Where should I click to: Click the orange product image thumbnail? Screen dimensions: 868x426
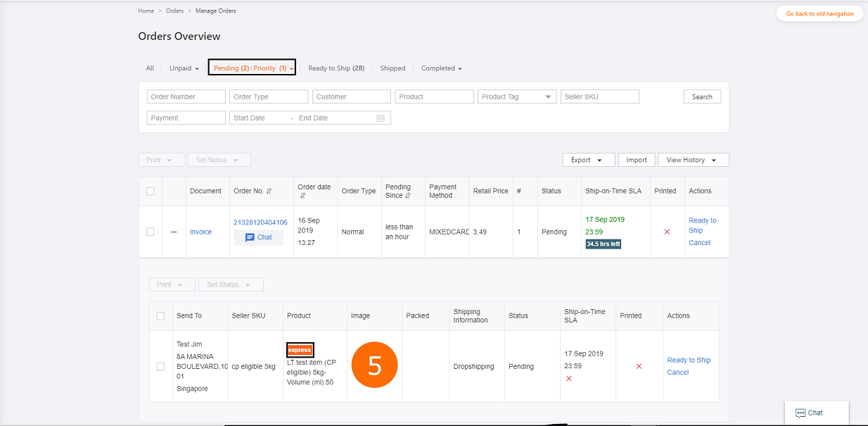coord(374,365)
